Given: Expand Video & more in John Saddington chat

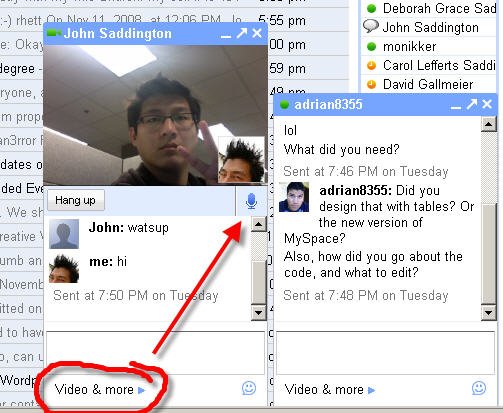Looking at the screenshot, I should 100,389.
